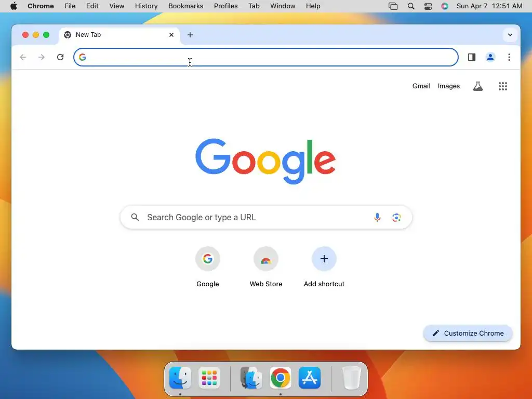This screenshot has height=399, width=532.
Task: Select the New Tab tab
Action: tap(119, 35)
